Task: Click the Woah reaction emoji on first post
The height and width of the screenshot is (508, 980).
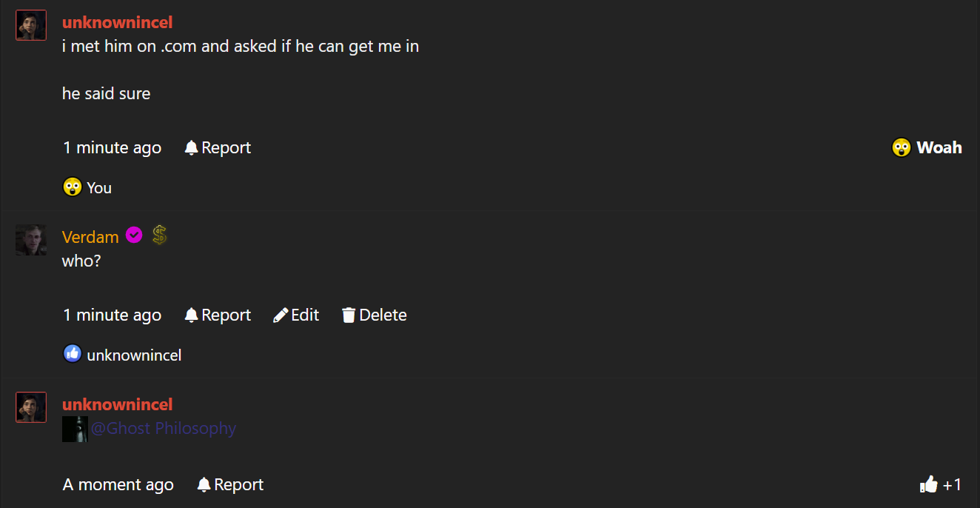Action: coord(901,148)
